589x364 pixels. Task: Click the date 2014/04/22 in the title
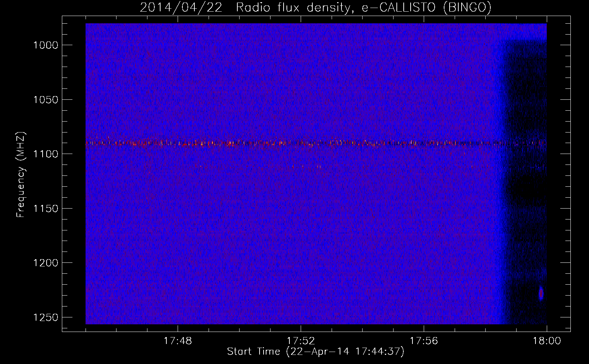181,7
